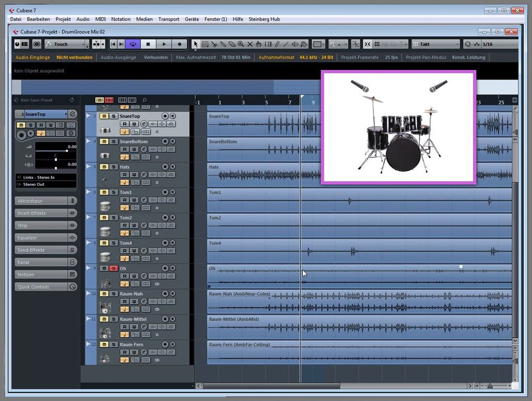Toggle the Cycle loop button
Viewport: 532px width, 401px height.
133,44
